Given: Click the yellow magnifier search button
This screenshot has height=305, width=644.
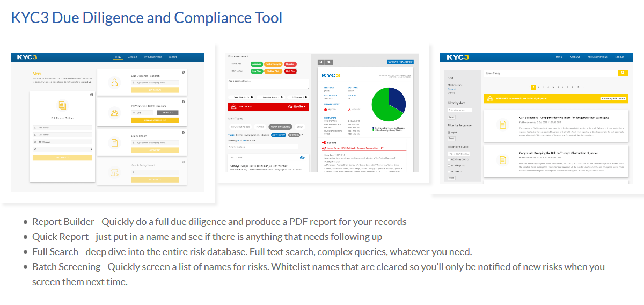Looking at the screenshot, I should click(623, 73).
